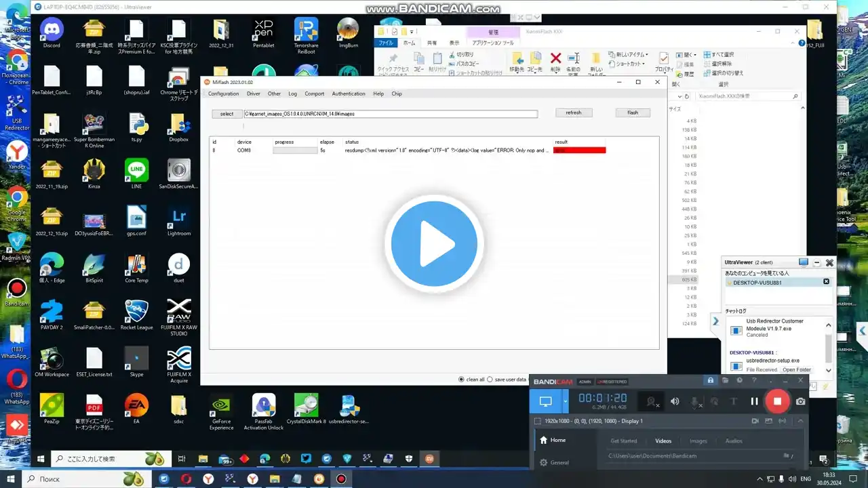Click Explorer New folder ribbon icon
Viewport: 868px width, 488px height.
click(x=596, y=62)
